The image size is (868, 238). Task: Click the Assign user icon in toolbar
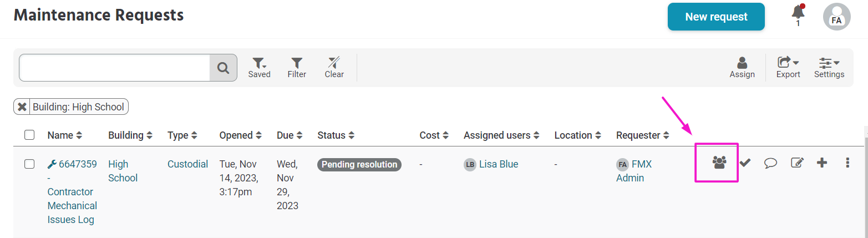click(x=742, y=68)
